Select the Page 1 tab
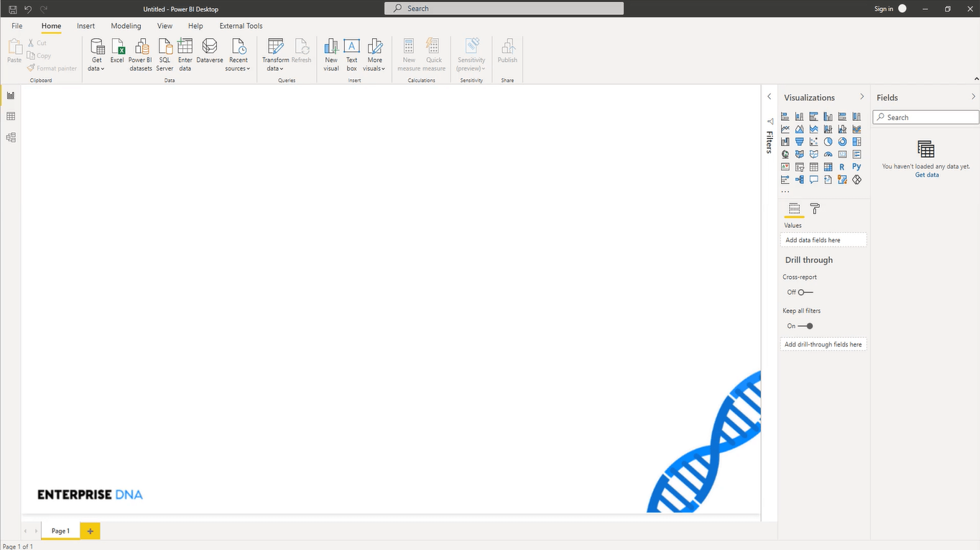980x550 pixels. click(60, 531)
